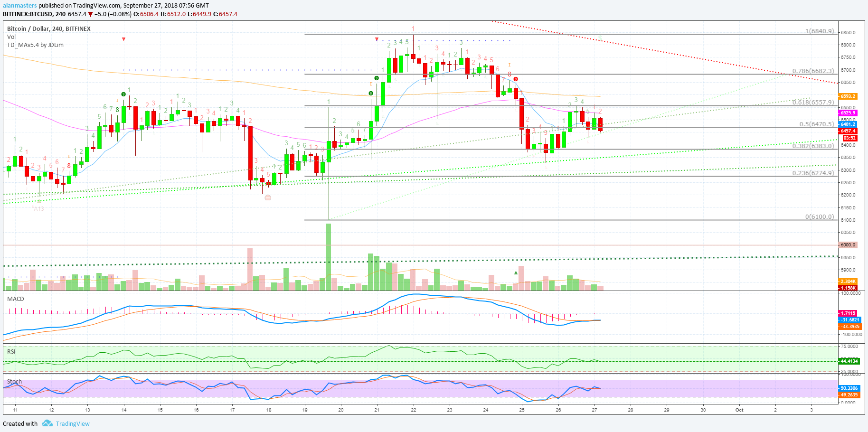The width and height of the screenshot is (868, 432).
Task: Click the green up-triangle marker in volume area
Action: [x=516, y=272]
